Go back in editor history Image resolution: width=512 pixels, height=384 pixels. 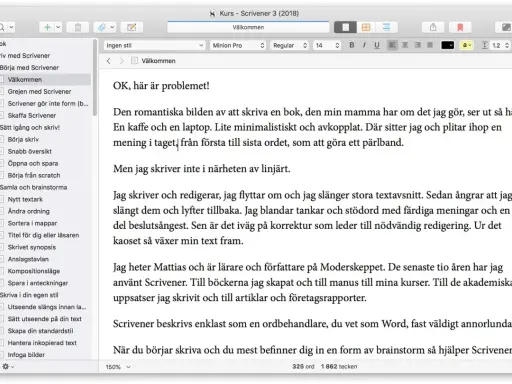coord(109,61)
